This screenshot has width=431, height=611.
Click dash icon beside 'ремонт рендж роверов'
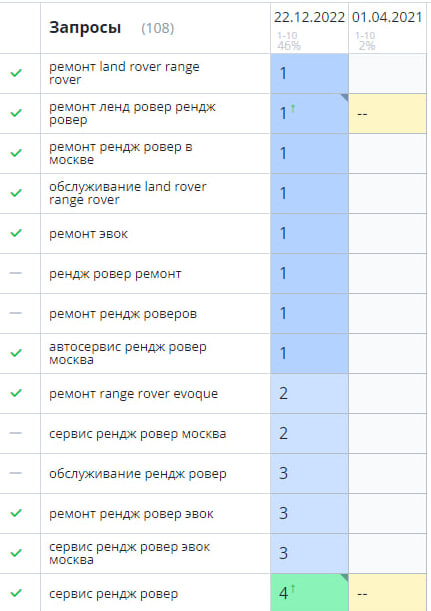[x=16, y=313]
